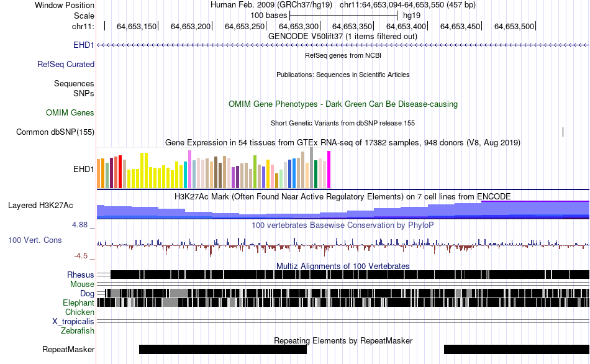Image resolution: width=590 pixels, height=364 pixels.
Task: Click the H3K27Ac Mark track title
Action: click(343, 196)
